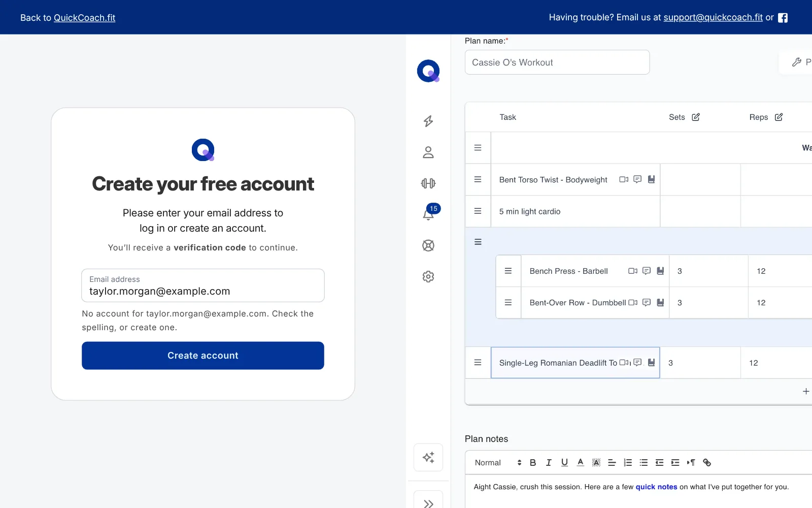
Task: Toggle right-to-left text direction
Action: click(691, 462)
